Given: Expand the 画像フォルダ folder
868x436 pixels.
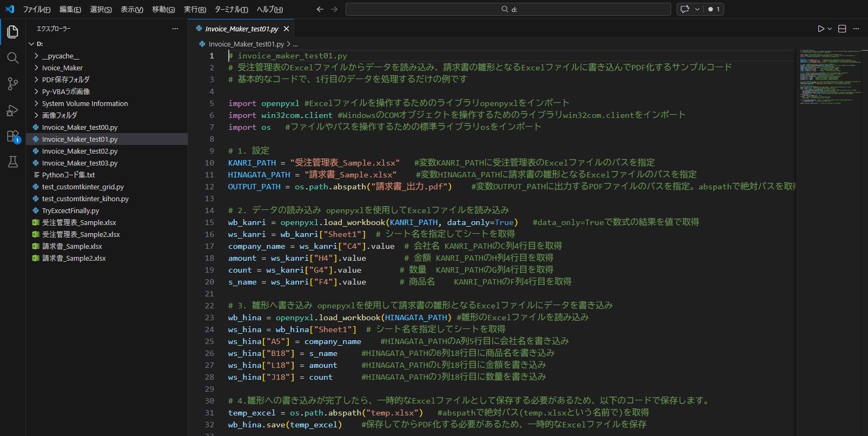Looking at the screenshot, I should click(x=36, y=115).
